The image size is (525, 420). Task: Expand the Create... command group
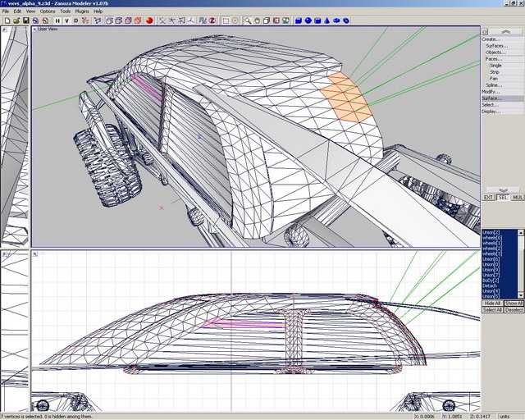point(491,39)
